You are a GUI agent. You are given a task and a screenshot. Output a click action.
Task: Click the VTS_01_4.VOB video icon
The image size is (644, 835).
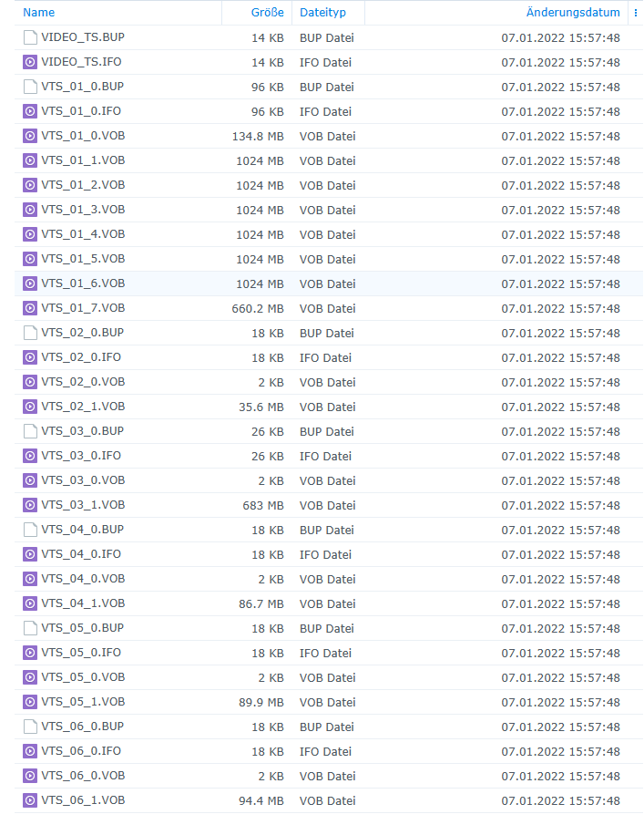point(30,234)
